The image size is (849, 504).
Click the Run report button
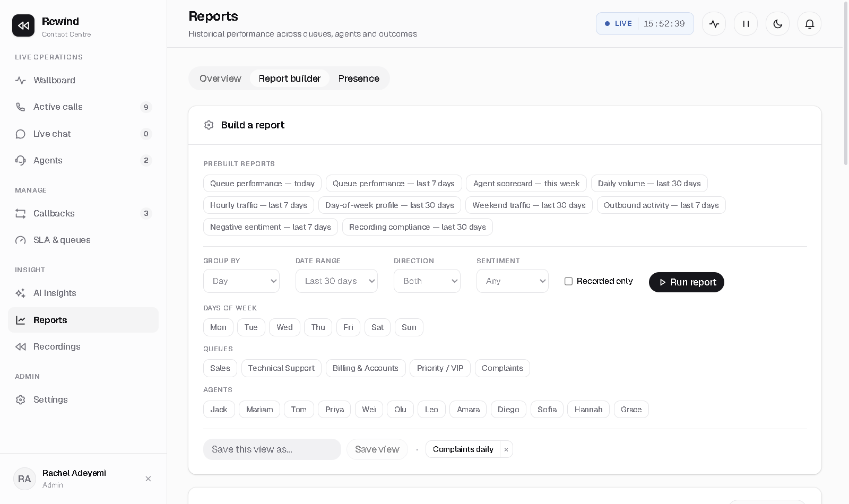pyautogui.click(x=687, y=282)
